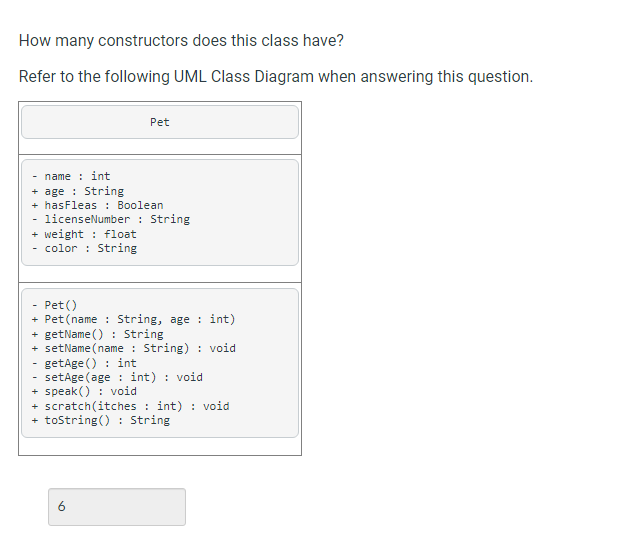
Task: Click the scratch(itches : int) method line
Action: pos(130,406)
